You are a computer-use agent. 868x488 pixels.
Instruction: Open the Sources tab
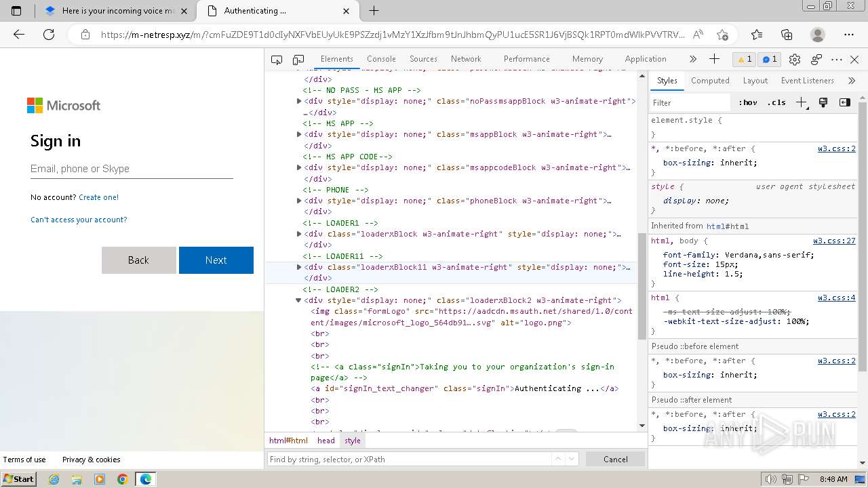[x=423, y=59]
